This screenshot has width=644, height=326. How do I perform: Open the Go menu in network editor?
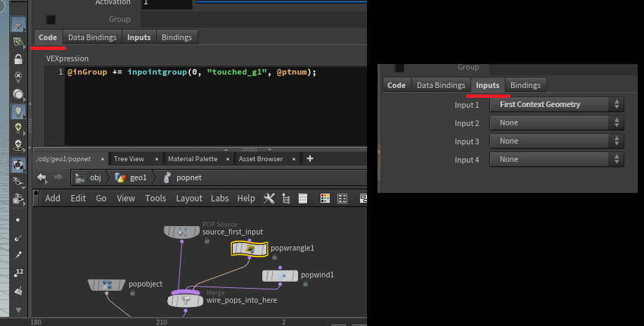pos(101,198)
